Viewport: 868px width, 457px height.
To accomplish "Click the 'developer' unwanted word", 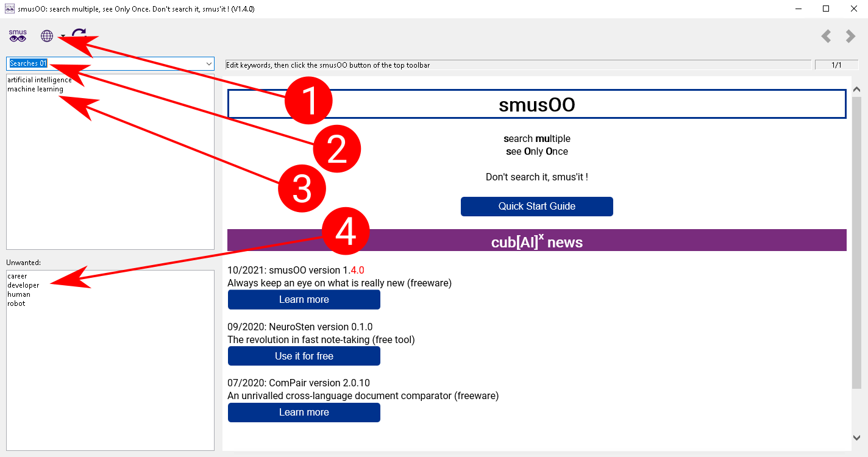I will click(x=23, y=285).
